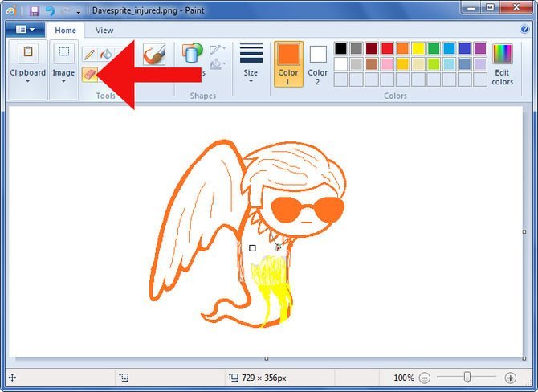
Task: Click the Save icon in title bar
Action: pos(35,11)
